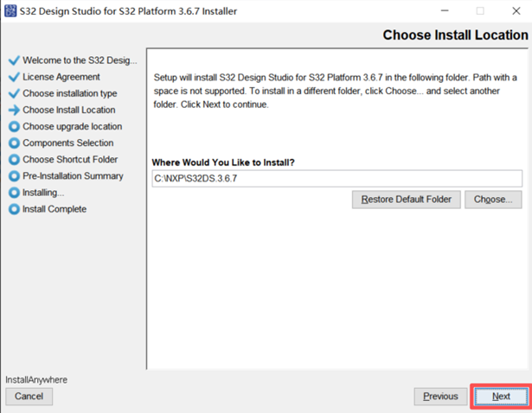
Task: Click the License Agreement checkmark icon
Action: [14, 77]
